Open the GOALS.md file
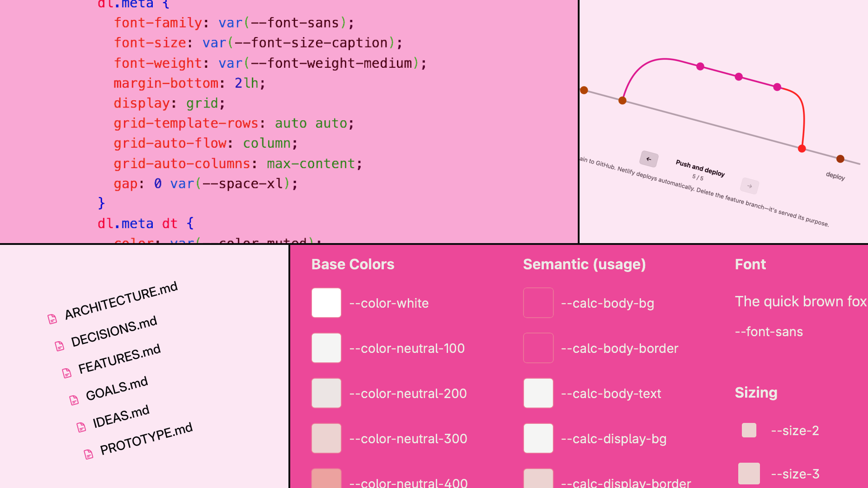The image size is (868, 488). (117, 388)
